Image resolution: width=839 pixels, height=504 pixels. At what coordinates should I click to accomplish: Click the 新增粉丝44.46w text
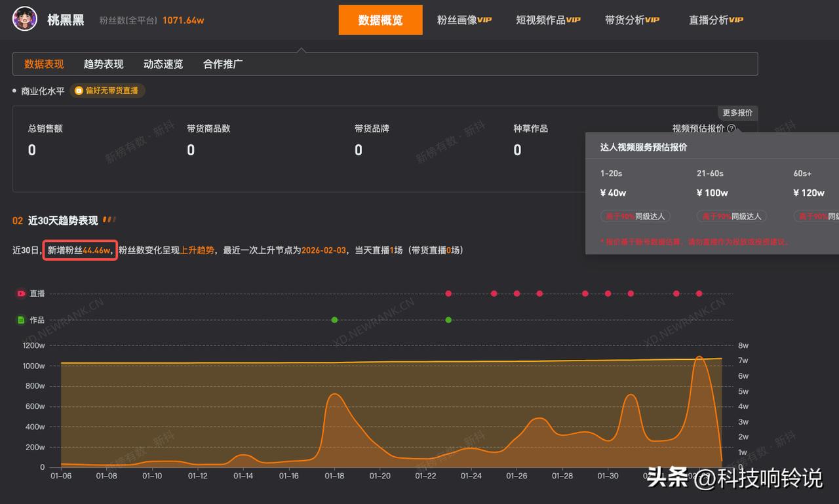80,250
